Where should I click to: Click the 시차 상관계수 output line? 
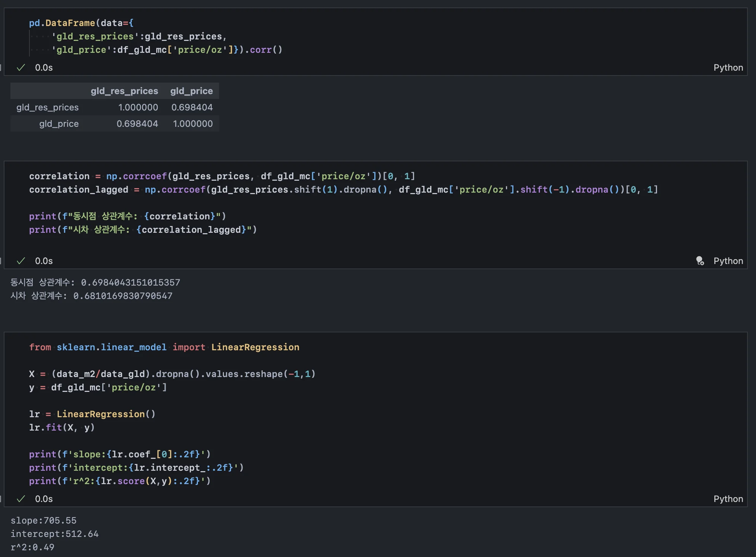tap(91, 296)
